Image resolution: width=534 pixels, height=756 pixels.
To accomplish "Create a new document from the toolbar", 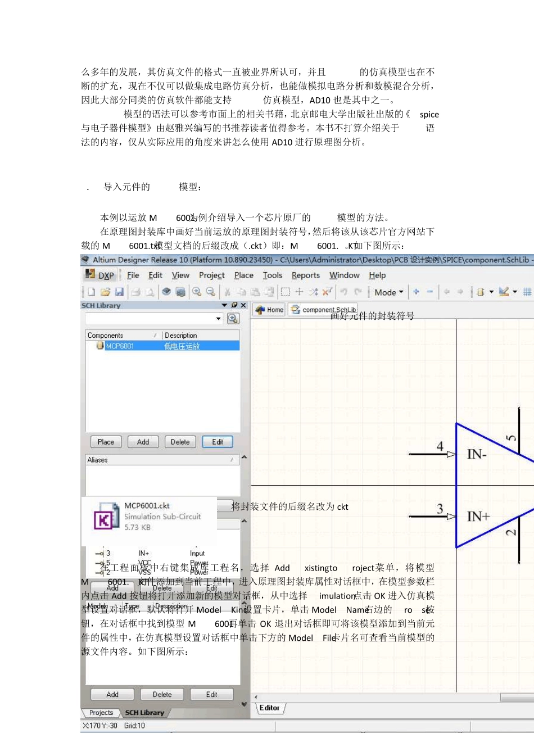I will 91,292.
